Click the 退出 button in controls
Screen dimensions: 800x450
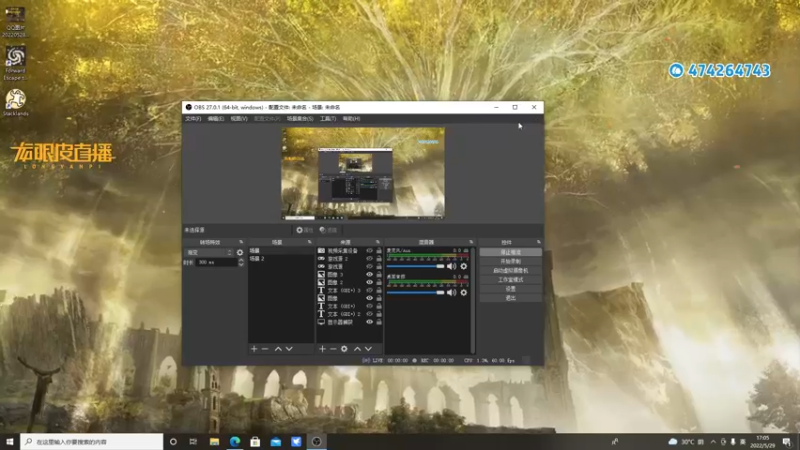510,298
